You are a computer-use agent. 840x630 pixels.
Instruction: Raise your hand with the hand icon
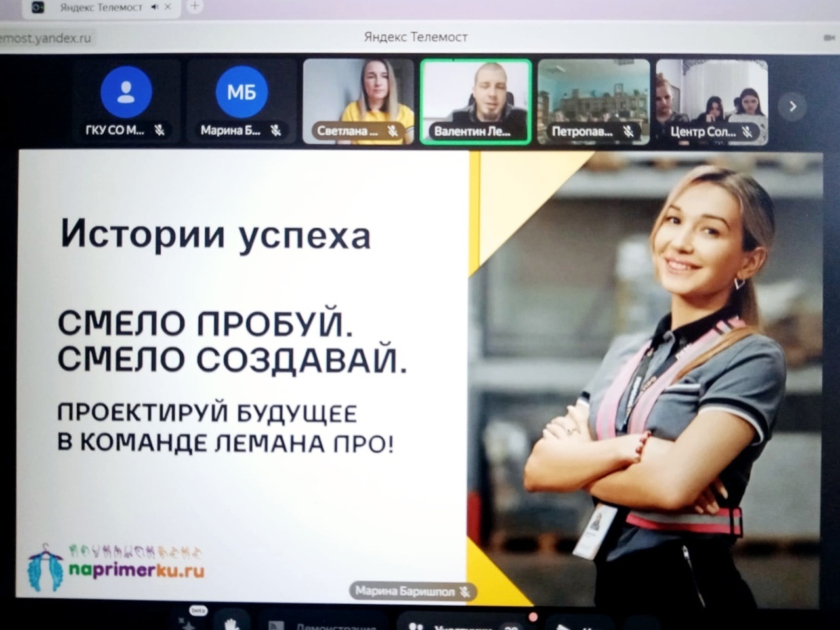pyautogui.click(x=231, y=623)
